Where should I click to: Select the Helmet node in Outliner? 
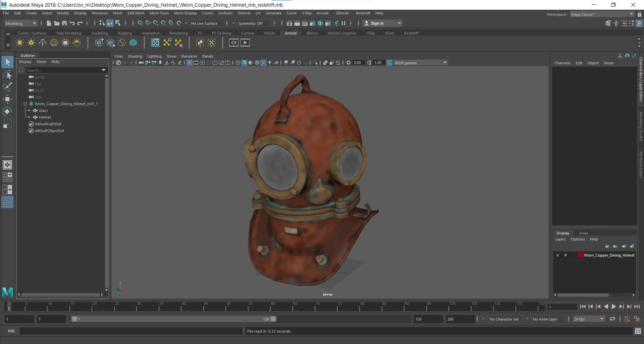click(x=45, y=117)
